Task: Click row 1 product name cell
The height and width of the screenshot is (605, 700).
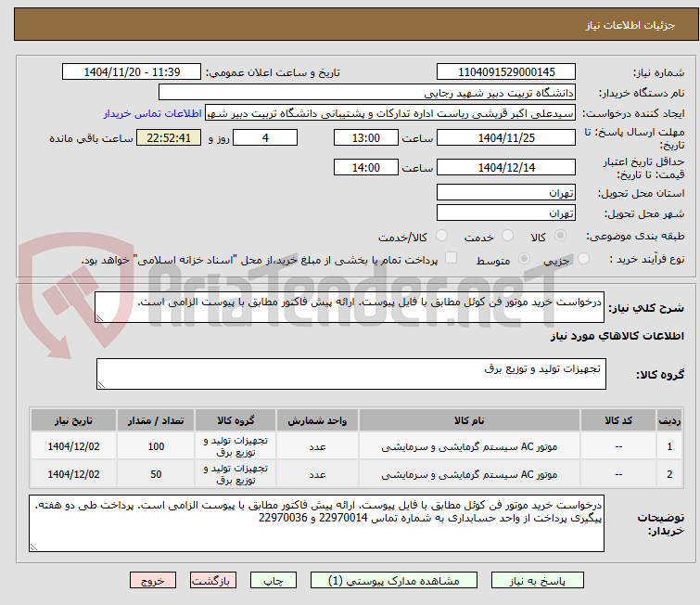Action: 469,446
